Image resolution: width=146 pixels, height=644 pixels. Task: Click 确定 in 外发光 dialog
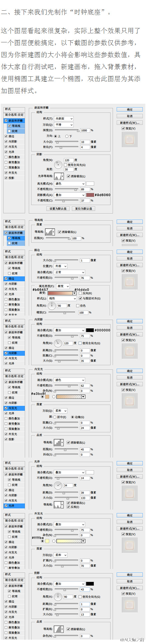tap(130, 515)
